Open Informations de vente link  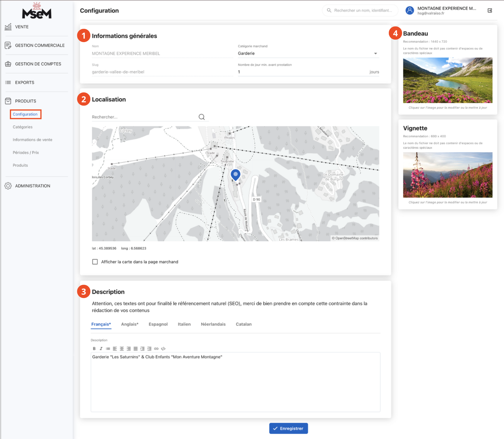[32, 140]
